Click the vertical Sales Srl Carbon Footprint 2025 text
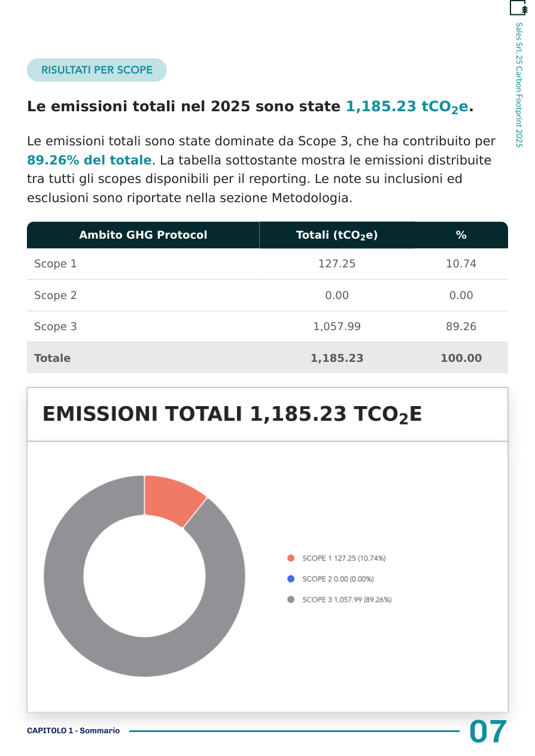 pyautogui.click(x=519, y=85)
